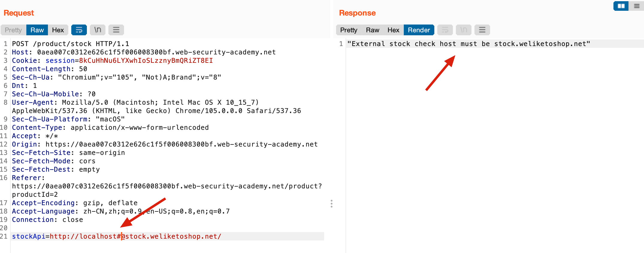The height and width of the screenshot is (253, 644).
Task: Click disabled word wrap icon in Response
Action: coord(445,30)
